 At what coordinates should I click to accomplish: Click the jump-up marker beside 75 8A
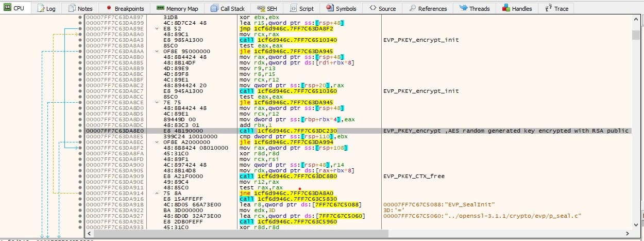157,193
